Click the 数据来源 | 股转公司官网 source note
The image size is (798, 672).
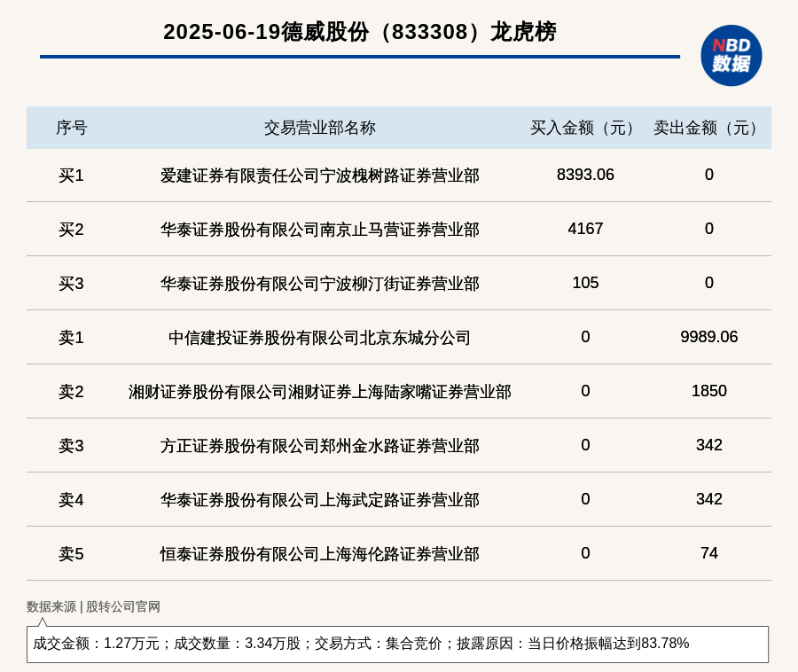point(93,606)
